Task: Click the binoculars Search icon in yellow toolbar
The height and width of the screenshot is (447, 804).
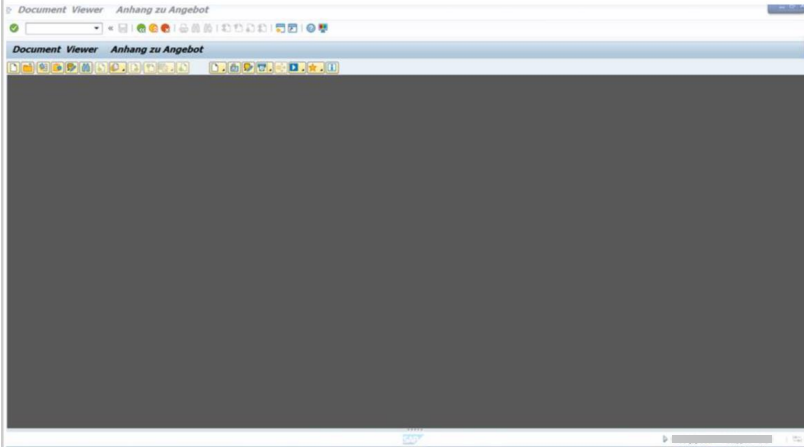Action: pyautogui.click(x=86, y=68)
